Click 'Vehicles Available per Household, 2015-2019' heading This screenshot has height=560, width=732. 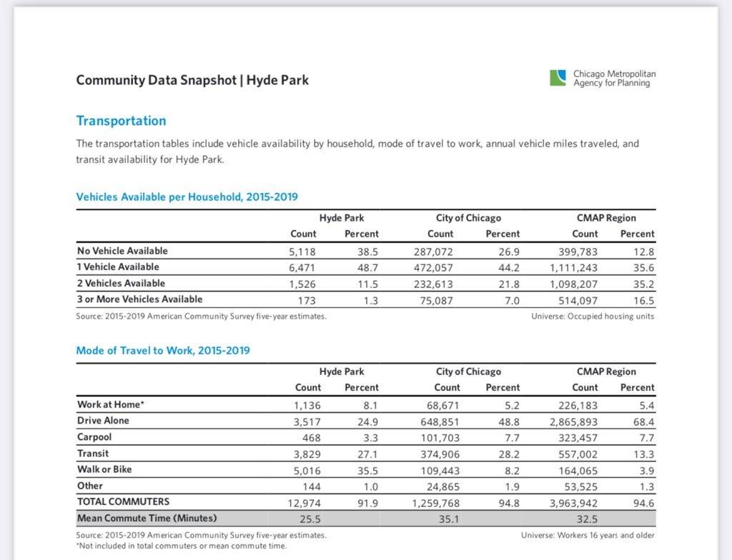(187, 197)
